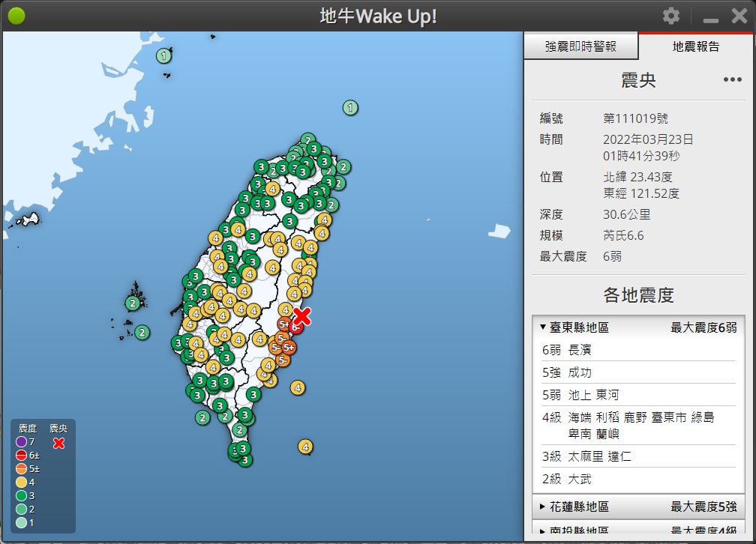Select the red 6- intensity marker on map
This screenshot has width=756, height=544.
[x=296, y=327]
